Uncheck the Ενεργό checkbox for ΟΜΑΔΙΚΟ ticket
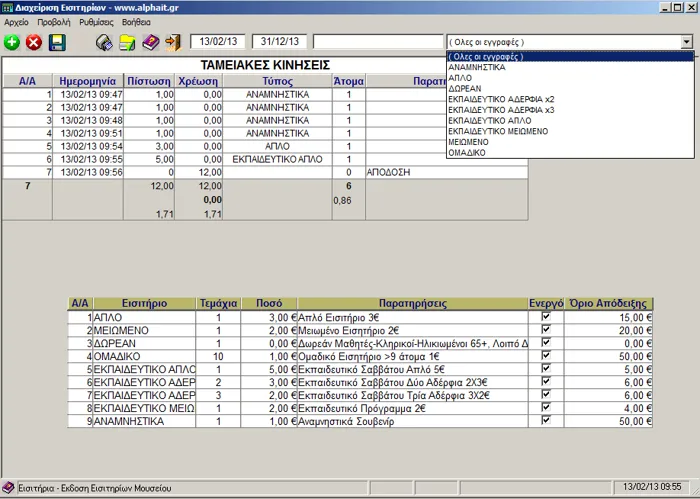Viewport: 700px width, 499px height. tap(545, 355)
